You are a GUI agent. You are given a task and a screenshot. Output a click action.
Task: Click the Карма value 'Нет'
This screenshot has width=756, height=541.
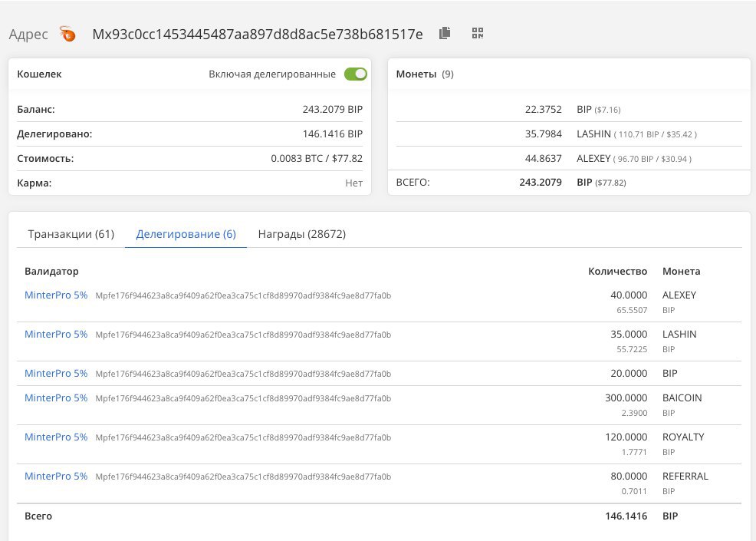[353, 183]
